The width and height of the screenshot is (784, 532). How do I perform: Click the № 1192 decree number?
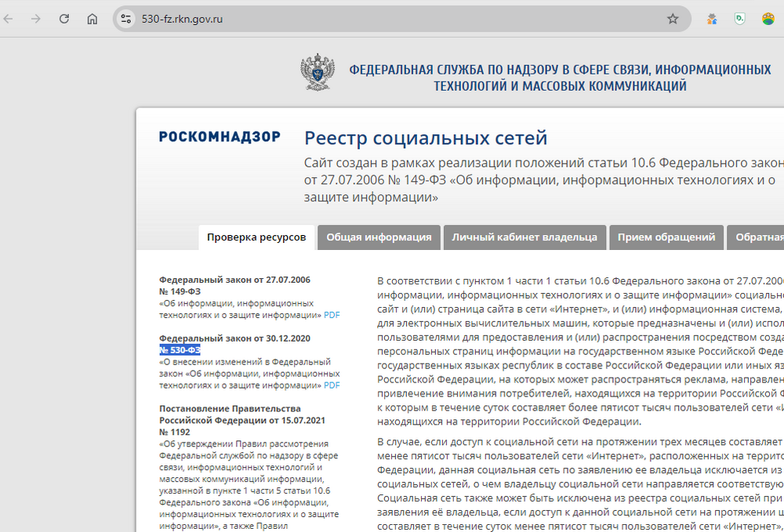[175, 432]
